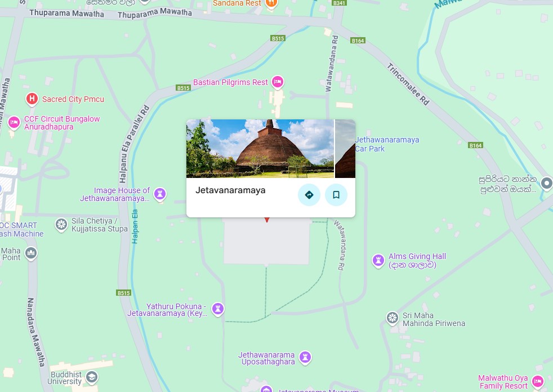Click the Sri Maha Mahinda Piriwena icon
This screenshot has width=553, height=392.
coord(392,318)
